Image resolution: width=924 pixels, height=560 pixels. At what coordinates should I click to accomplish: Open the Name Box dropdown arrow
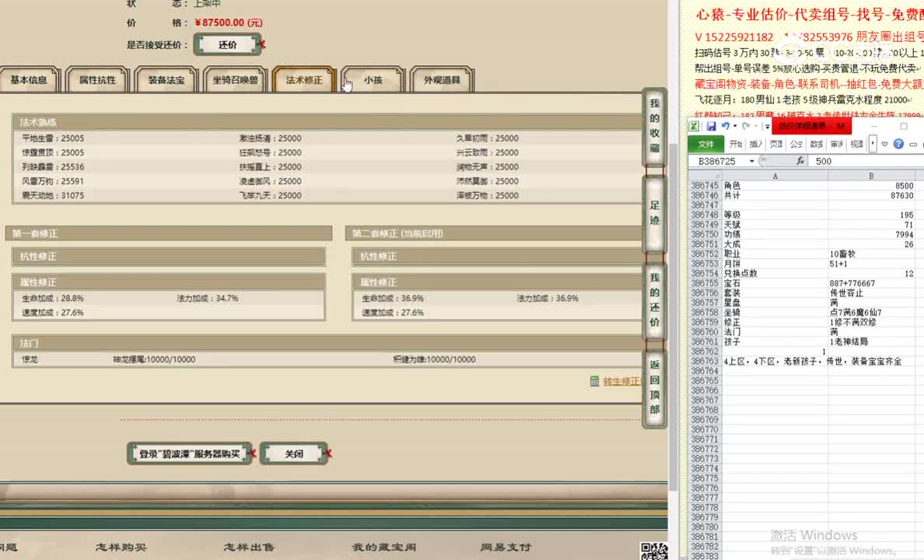click(752, 161)
